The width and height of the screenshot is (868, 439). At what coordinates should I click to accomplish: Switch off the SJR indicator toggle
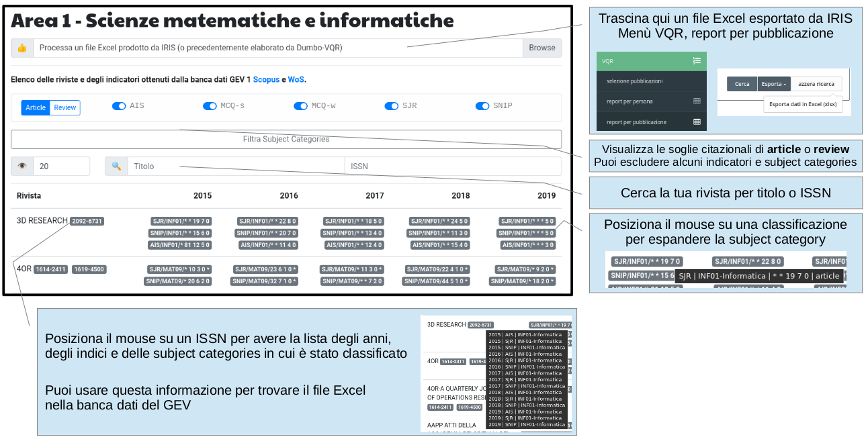[x=391, y=106]
